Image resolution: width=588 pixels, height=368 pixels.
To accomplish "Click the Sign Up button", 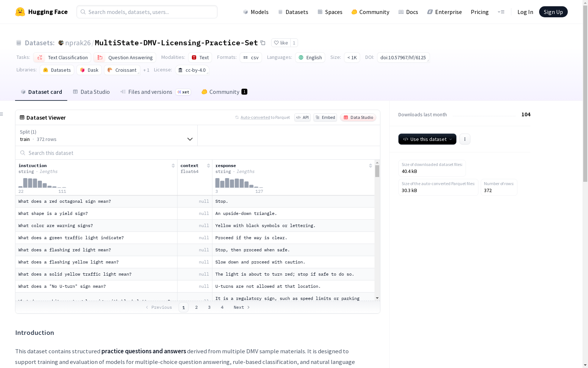I will (553, 12).
